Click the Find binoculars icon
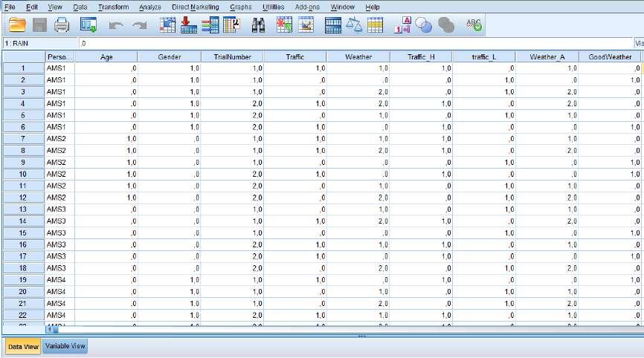The height and width of the screenshot is (358, 644). point(258,25)
